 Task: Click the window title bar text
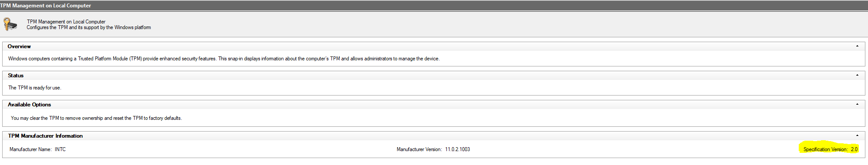46,6
